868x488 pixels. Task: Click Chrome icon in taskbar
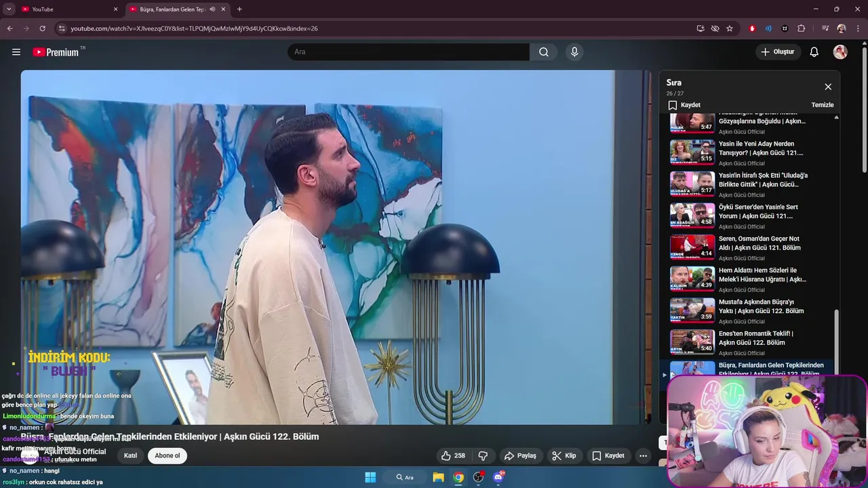pos(458,477)
